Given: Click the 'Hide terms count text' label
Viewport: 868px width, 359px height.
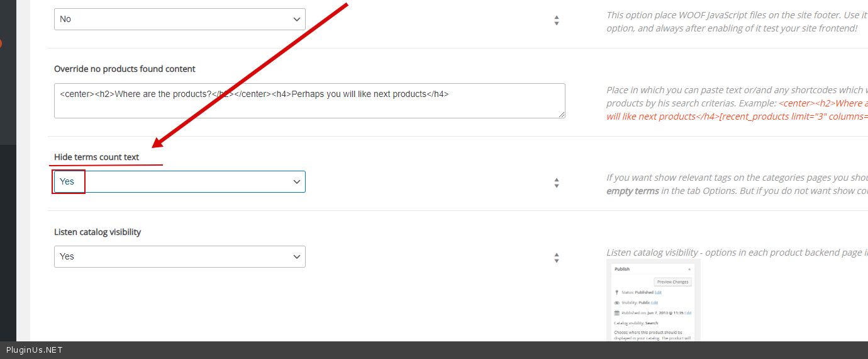Looking at the screenshot, I should pyautogui.click(x=97, y=157).
